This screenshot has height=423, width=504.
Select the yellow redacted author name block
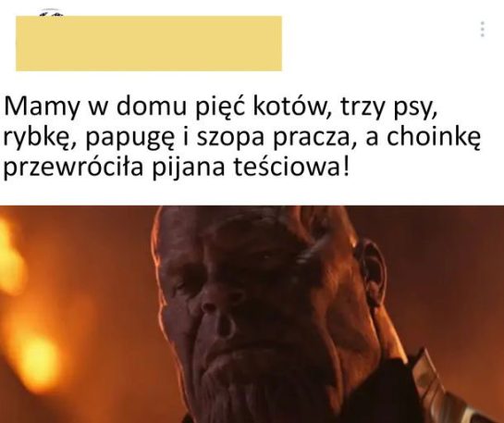(x=149, y=44)
